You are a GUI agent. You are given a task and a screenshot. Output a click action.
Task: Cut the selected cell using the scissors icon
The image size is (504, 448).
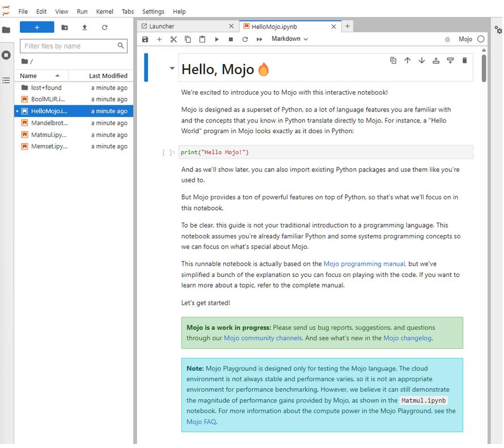click(174, 39)
